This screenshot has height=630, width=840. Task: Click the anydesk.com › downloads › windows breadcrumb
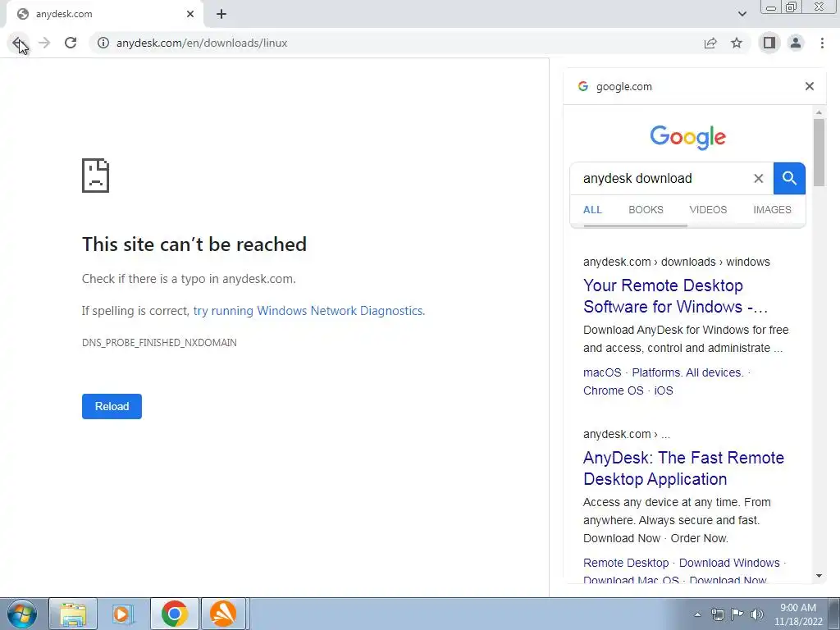676,262
